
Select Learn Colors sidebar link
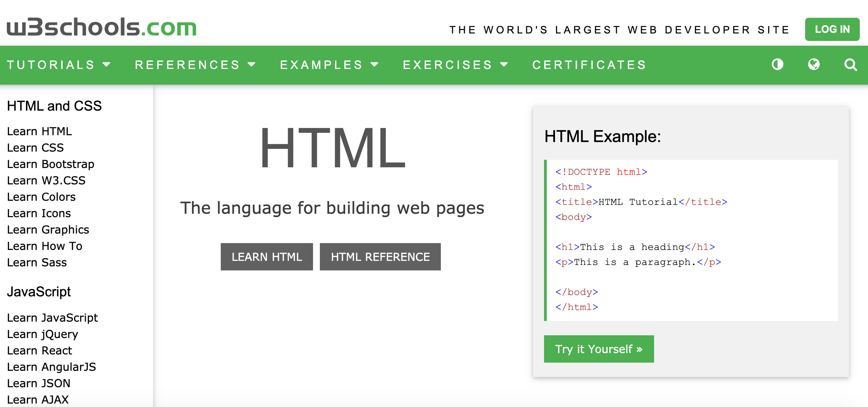[41, 197]
